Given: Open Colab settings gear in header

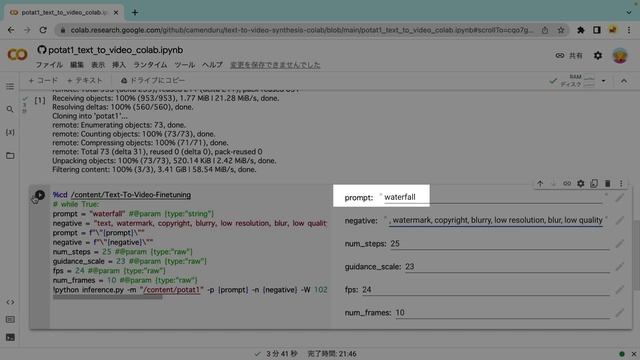Looking at the screenshot, I should 598,56.
